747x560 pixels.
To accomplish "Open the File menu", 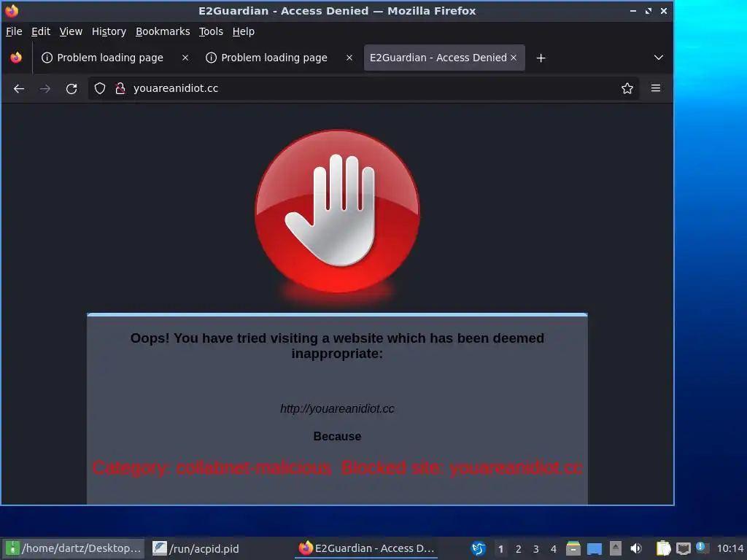I will click(x=14, y=31).
